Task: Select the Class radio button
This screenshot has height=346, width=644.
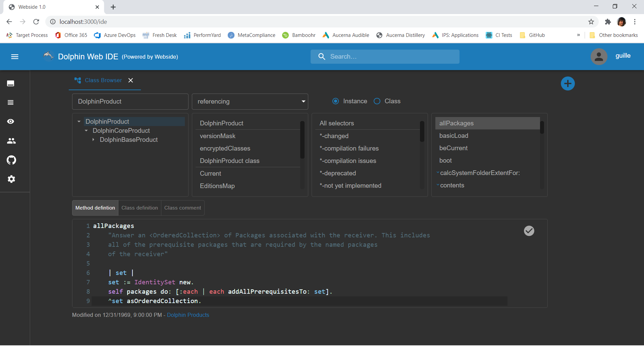Action: (x=377, y=101)
